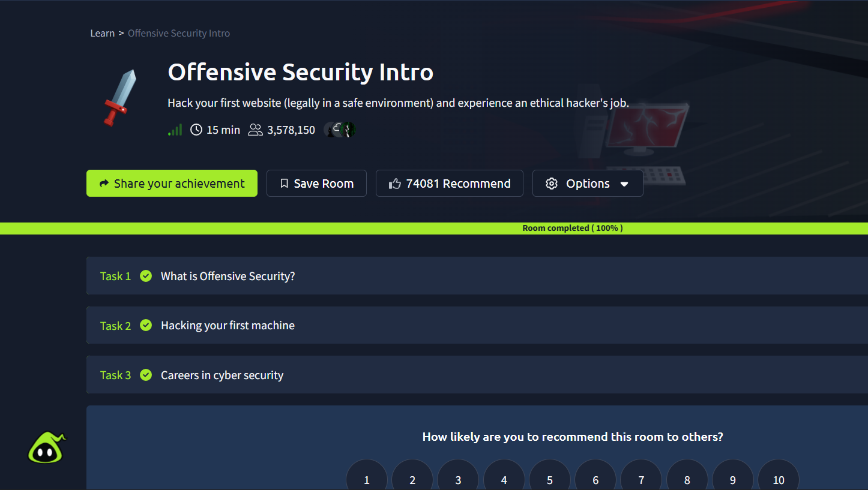Image resolution: width=868 pixels, height=490 pixels.
Task: Click Offensive Security Intro breadcrumb item
Action: [178, 33]
